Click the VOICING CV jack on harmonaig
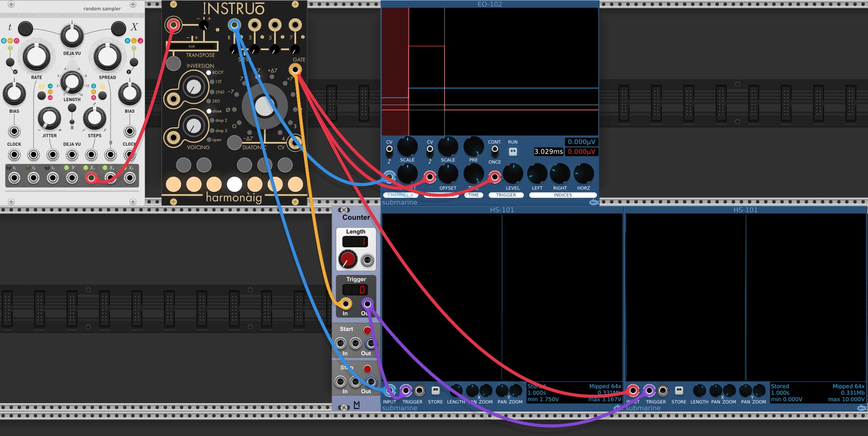 click(x=173, y=137)
